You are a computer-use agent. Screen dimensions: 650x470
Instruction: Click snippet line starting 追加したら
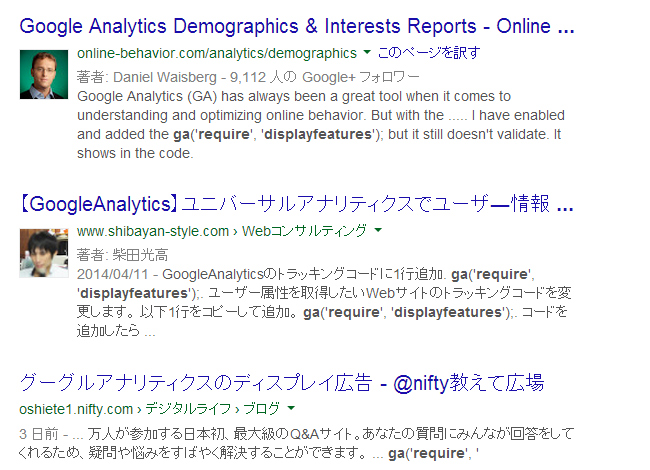point(116,331)
